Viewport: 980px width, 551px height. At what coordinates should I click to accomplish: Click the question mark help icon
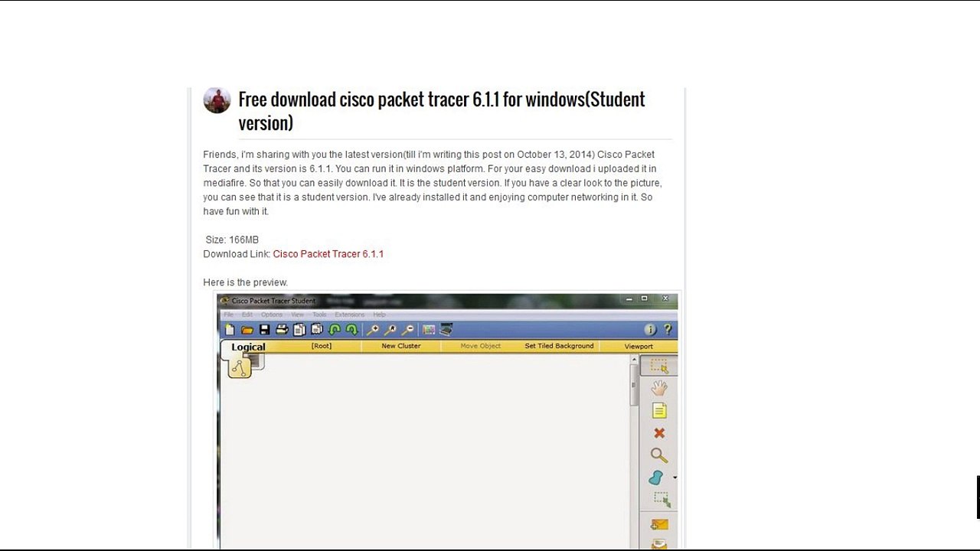coord(668,330)
